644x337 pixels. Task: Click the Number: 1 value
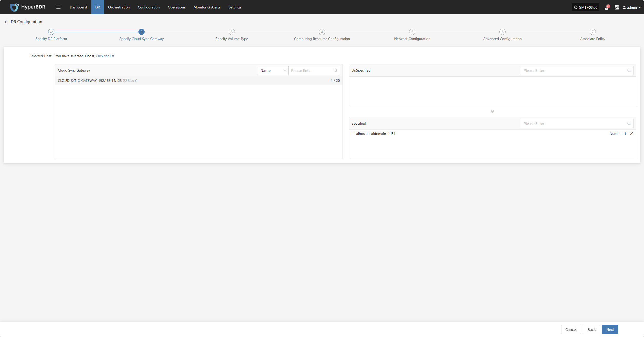(618, 134)
